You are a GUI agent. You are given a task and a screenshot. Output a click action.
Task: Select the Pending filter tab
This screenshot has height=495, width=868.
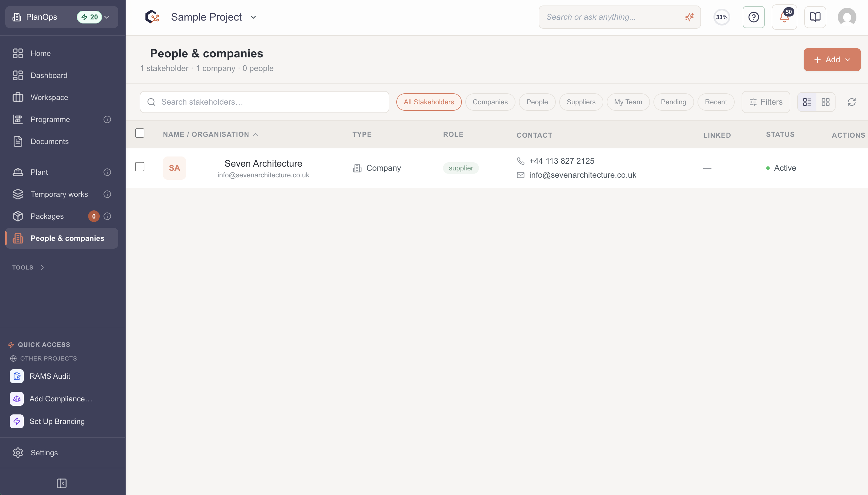pyautogui.click(x=673, y=102)
